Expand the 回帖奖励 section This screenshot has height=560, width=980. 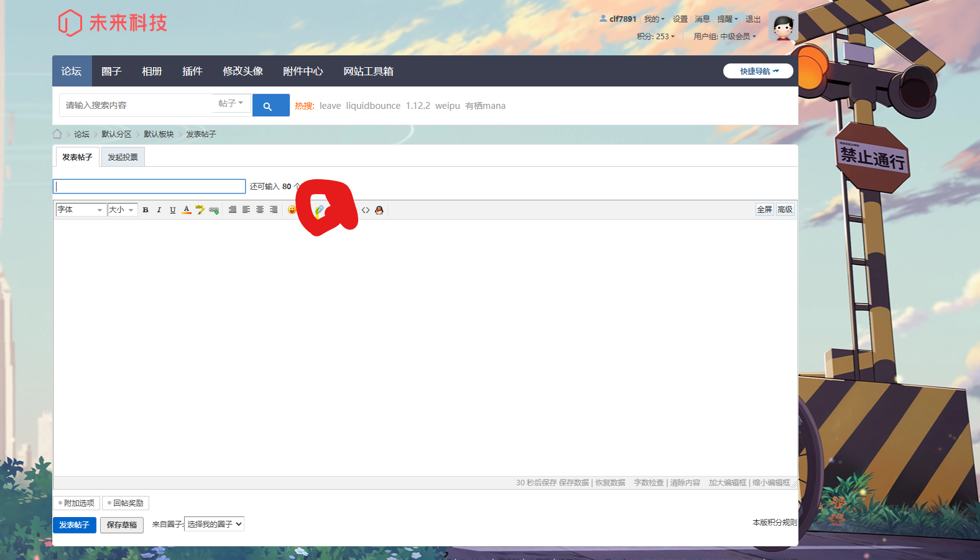pyautogui.click(x=126, y=503)
